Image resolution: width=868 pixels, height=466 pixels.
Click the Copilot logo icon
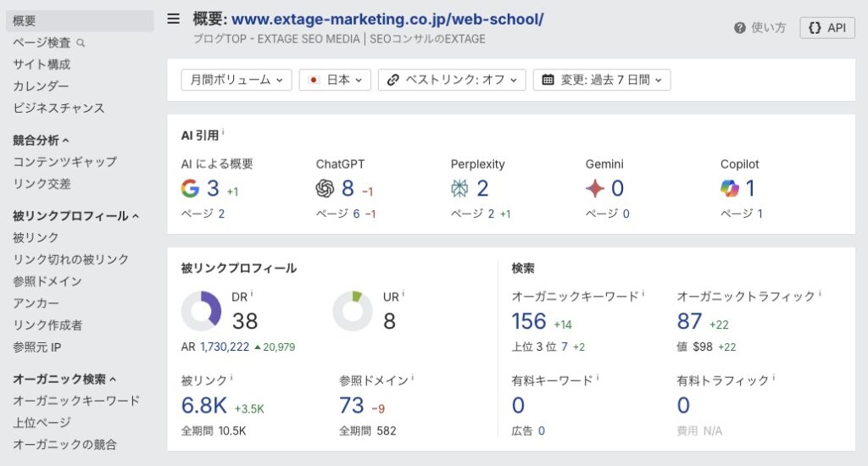[730, 188]
